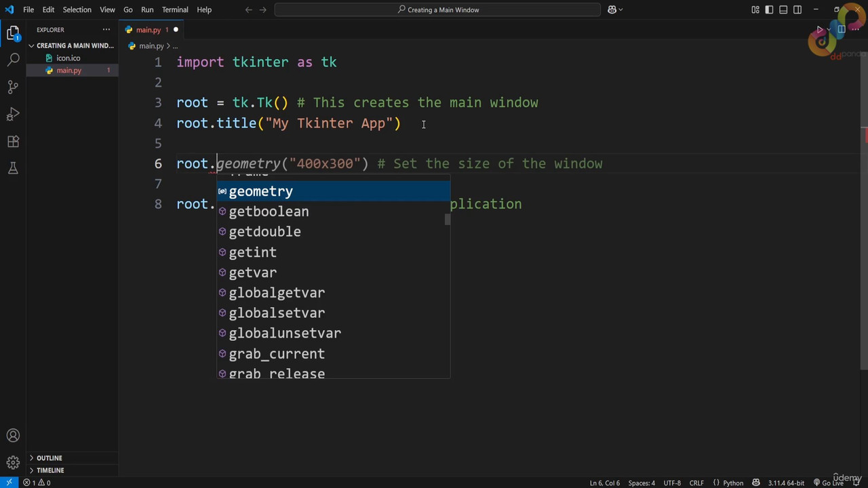
Task: Click the Go Live server button
Action: click(x=827, y=483)
